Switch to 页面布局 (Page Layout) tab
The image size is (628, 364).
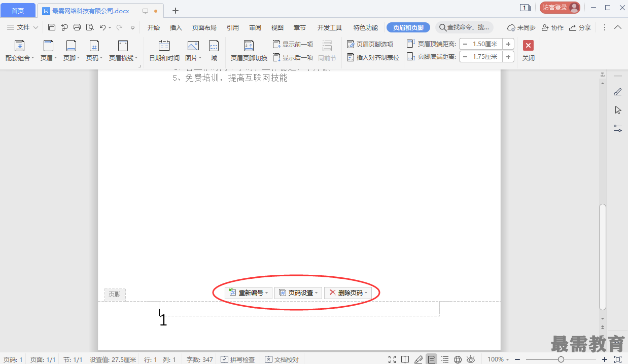pos(204,27)
